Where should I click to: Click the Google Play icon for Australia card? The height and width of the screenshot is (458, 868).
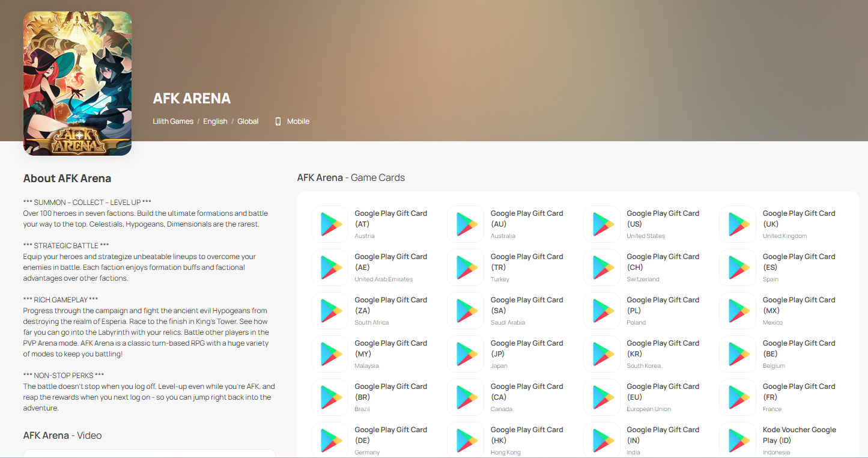tap(466, 224)
